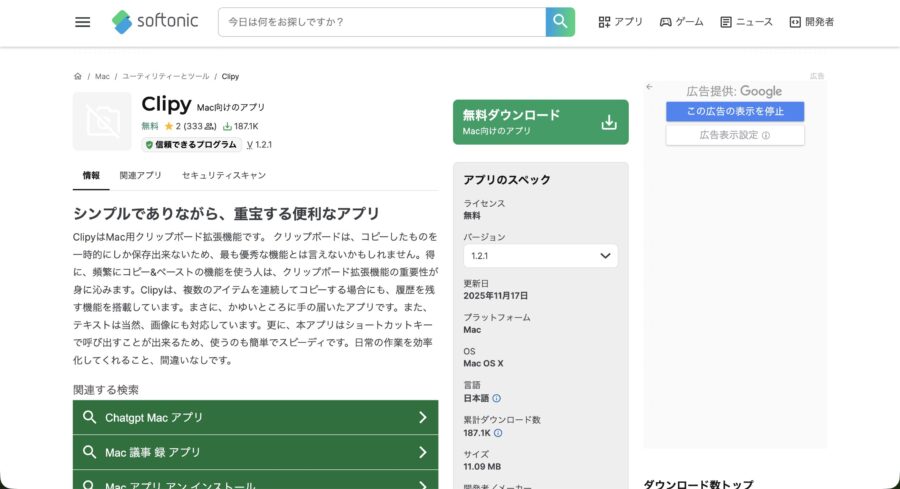Click the search input field
The width and height of the screenshot is (900, 489).
(382, 22)
